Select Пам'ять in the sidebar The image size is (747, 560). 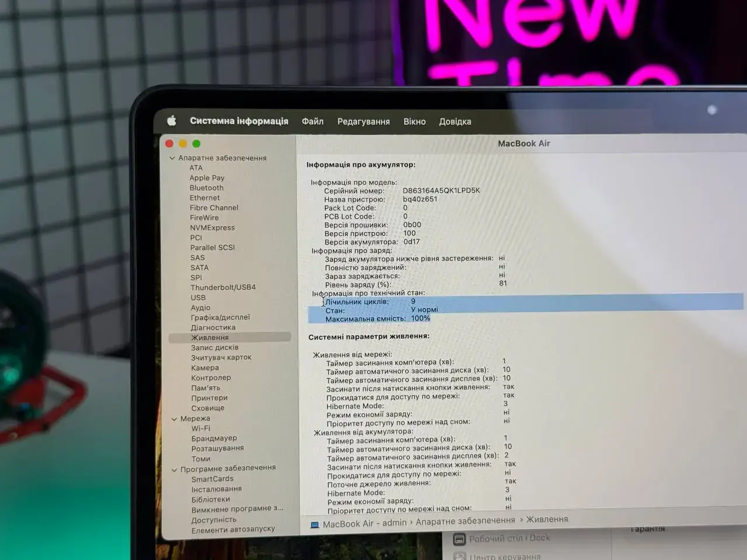[x=206, y=388]
